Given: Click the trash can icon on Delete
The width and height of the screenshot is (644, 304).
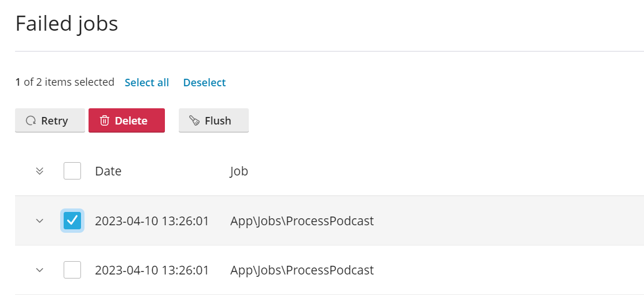Looking at the screenshot, I should click(105, 121).
